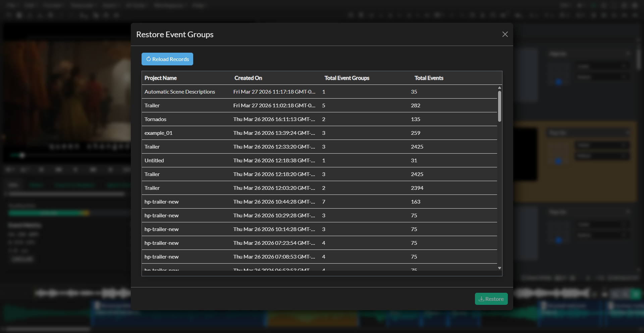The image size is (644, 333).
Task: Click the Reload Records button
Action: (x=167, y=59)
